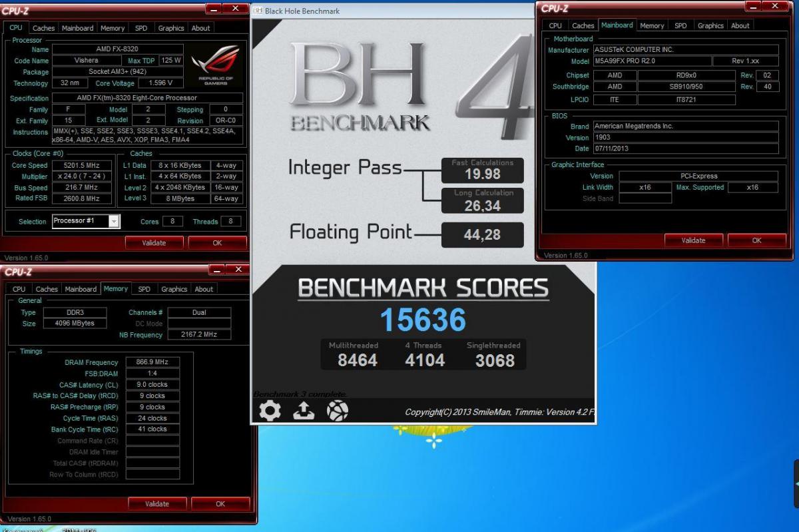This screenshot has width=799, height=532.
Task: Switch to CPU tab in Memory window
Action: (x=19, y=289)
